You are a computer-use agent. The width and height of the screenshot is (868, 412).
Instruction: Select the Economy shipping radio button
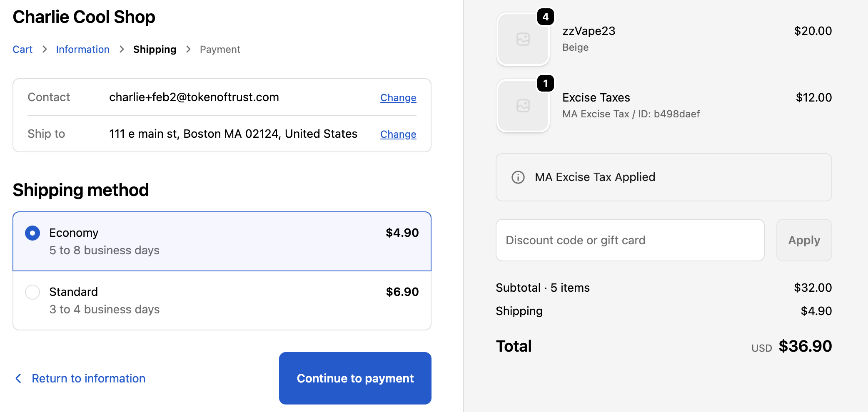(32, 233)
